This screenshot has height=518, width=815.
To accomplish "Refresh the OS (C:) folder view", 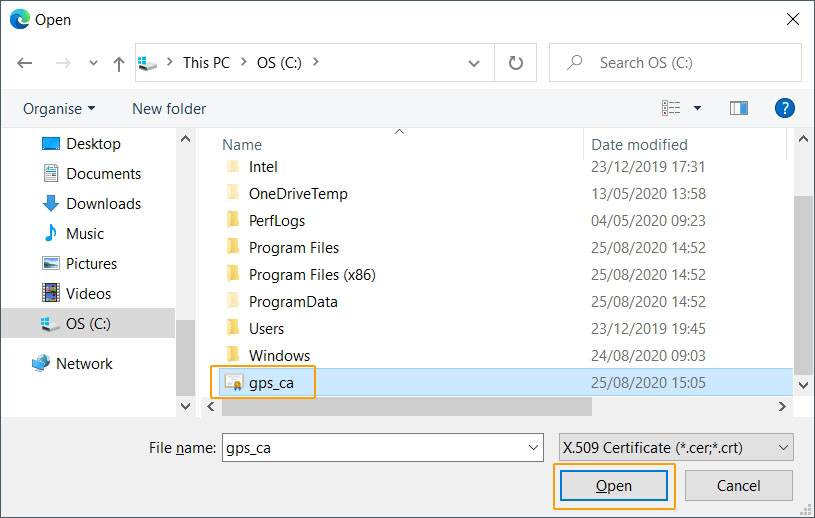I will click(x=516, y=63).
